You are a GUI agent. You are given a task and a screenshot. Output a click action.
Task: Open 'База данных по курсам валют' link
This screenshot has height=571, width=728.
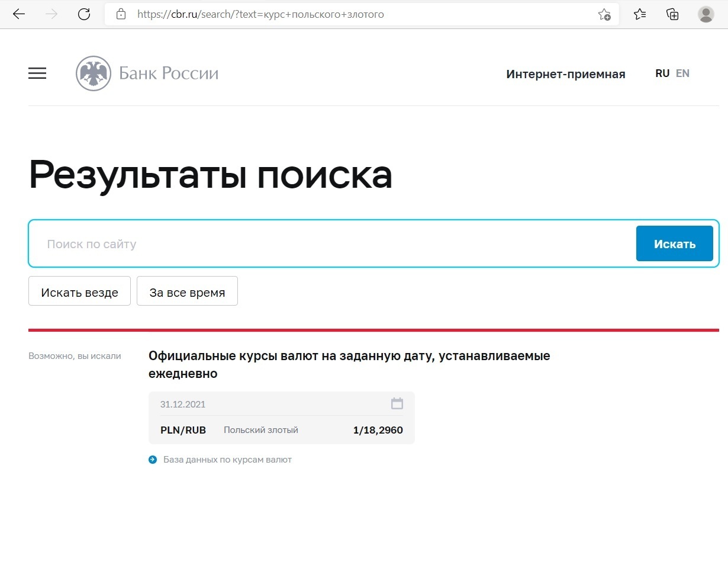(x=227, y=460)
